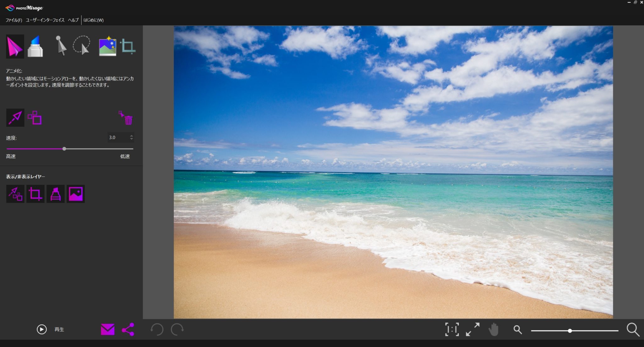Screen dimensions: 644x347
Task: Decrease speed value with down arrow
Action: 131,139
